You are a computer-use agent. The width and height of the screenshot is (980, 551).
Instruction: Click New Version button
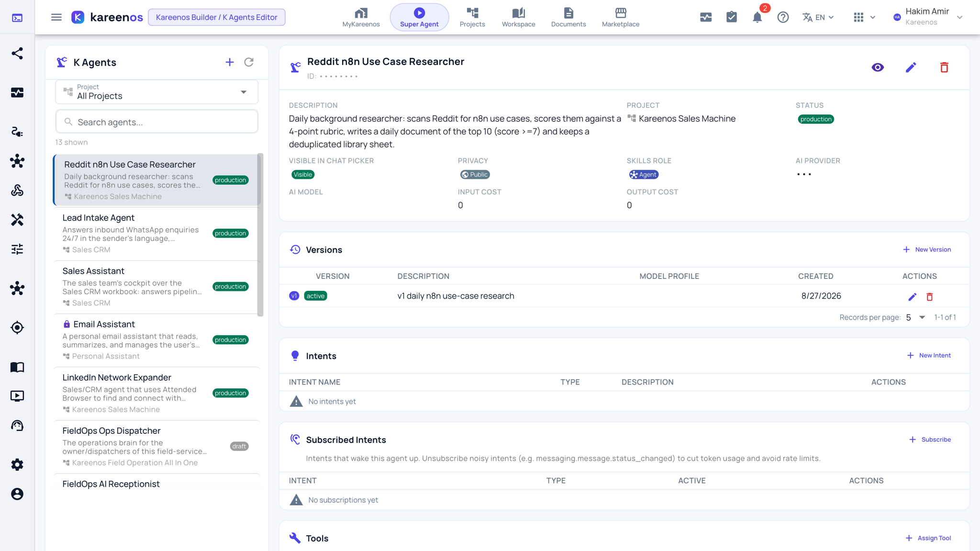[x=927, y=250]
